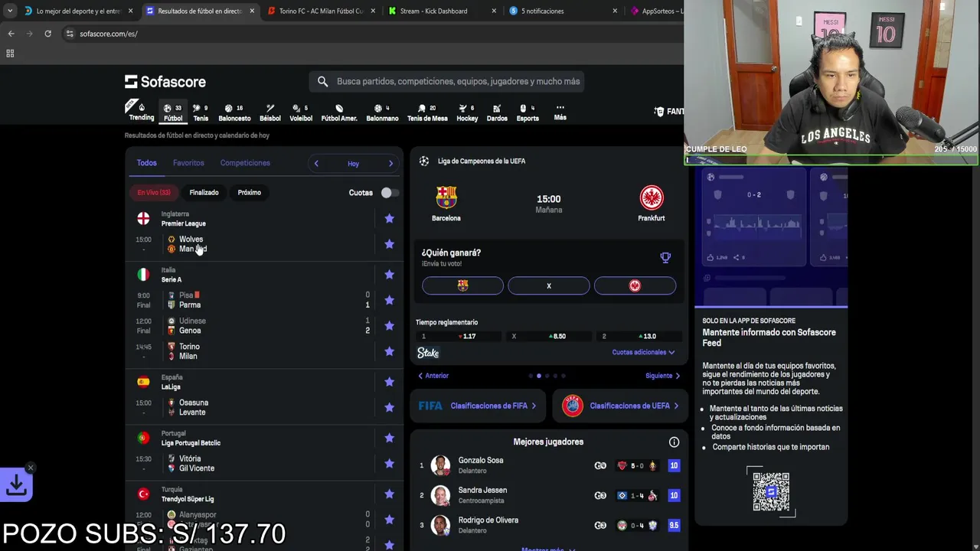The height and width of the screenshot is (551, 980).
Task: Vote X for a draw
Action: pos(549,285)
